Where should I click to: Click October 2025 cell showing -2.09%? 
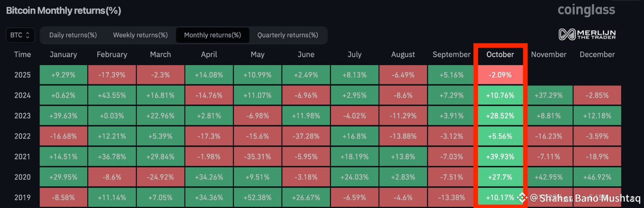tap(500, 75)
